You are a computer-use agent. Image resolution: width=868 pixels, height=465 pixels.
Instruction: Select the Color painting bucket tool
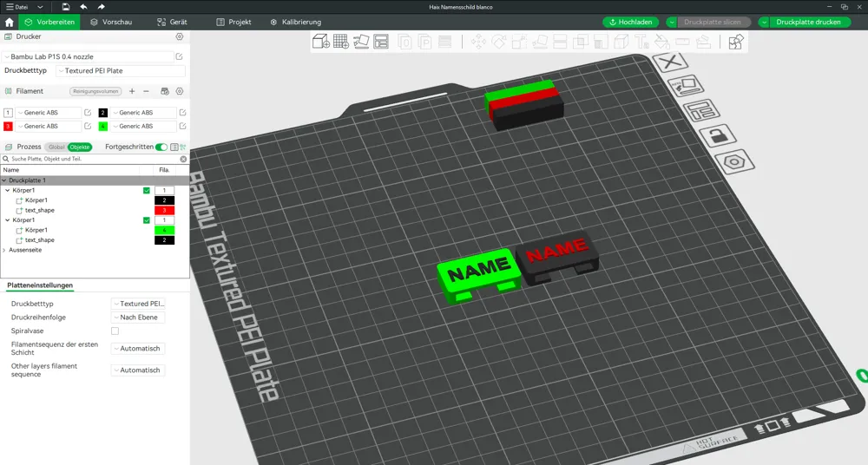662,42
